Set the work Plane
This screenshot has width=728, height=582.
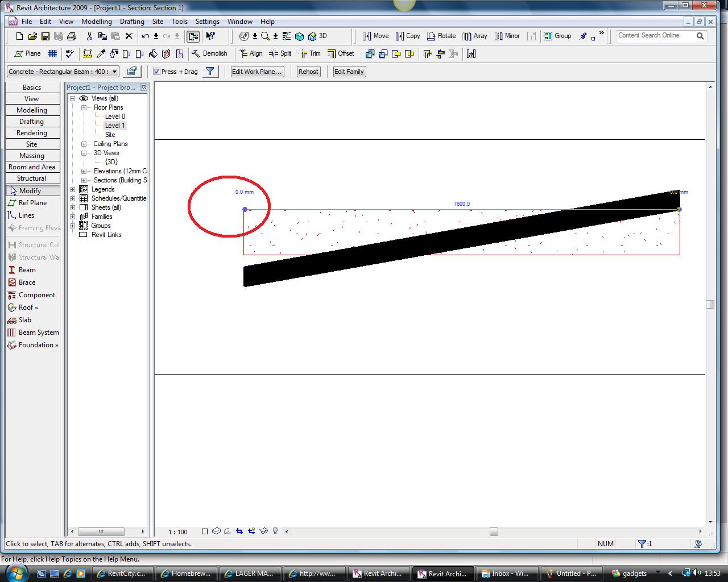pyautogui.click(x=27, y=53)
